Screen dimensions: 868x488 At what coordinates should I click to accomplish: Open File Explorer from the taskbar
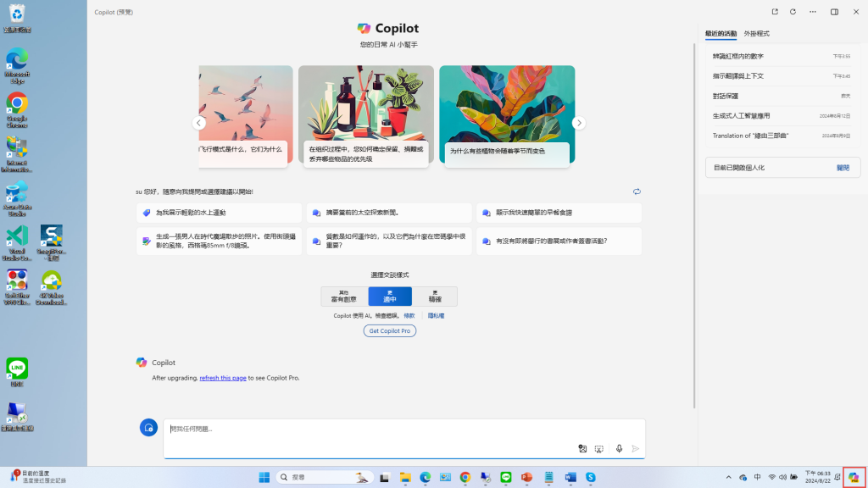[x=405, y=477]
